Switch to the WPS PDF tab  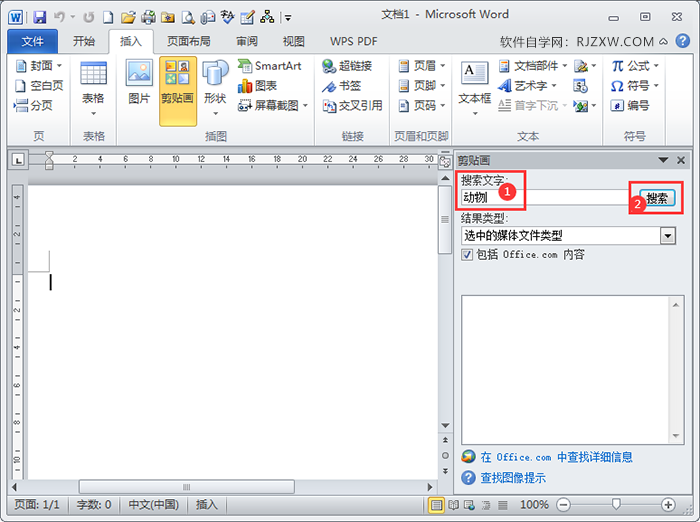(354, 42)
